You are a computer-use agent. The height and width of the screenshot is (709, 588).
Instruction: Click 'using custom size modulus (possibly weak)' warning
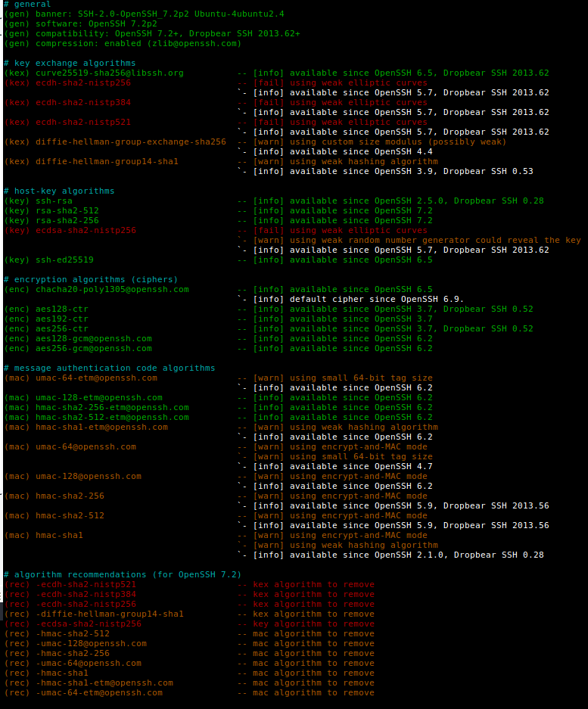(398, 142)
